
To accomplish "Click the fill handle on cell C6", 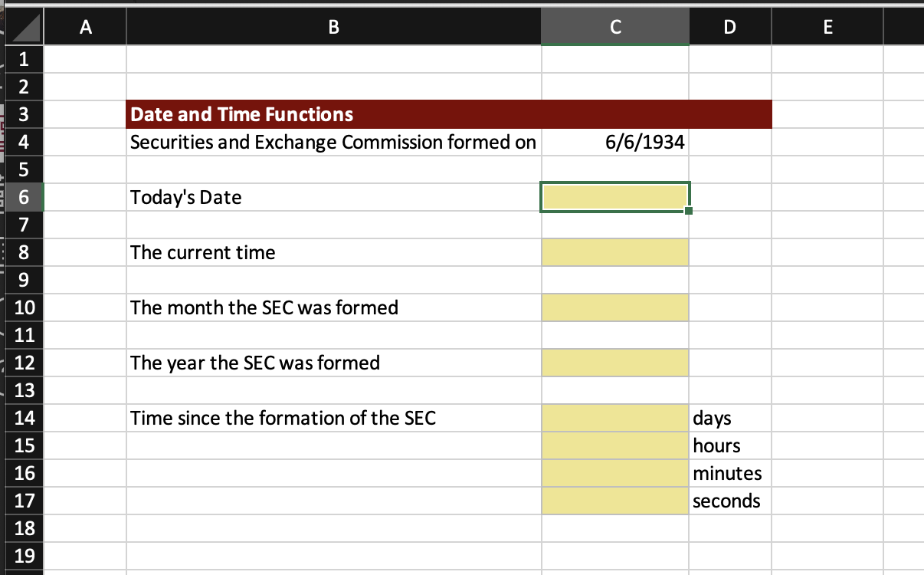I will pos(687,210).
